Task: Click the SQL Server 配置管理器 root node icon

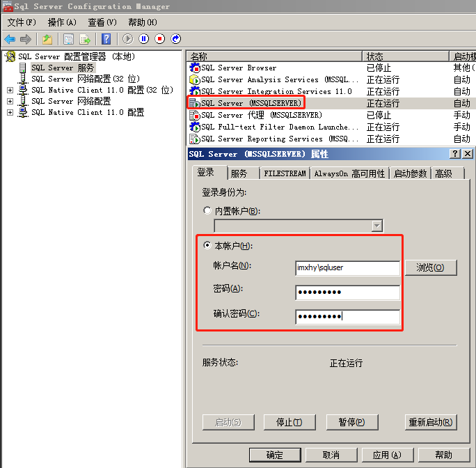Action: click(10, 56)
